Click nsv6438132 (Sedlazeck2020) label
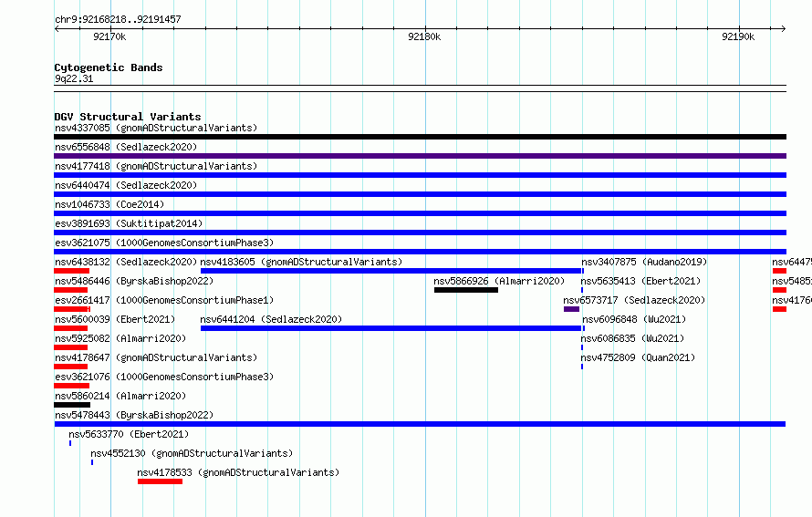 tap(126, 262)
